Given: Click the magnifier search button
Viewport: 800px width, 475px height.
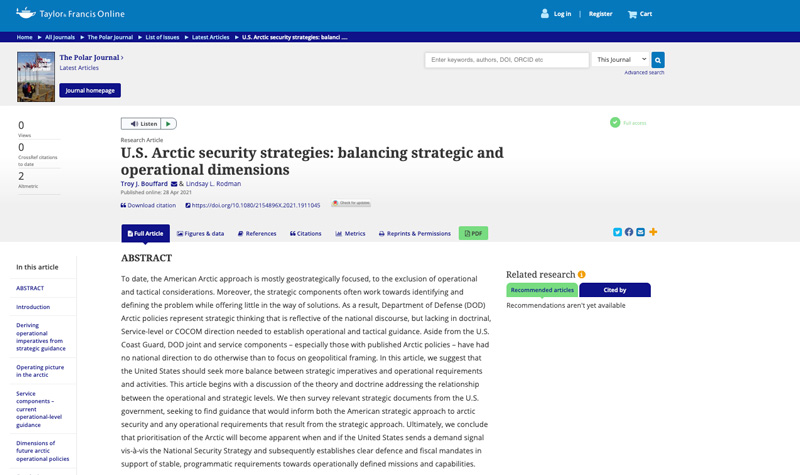Looking at the screenshot, I should point(658,60).
